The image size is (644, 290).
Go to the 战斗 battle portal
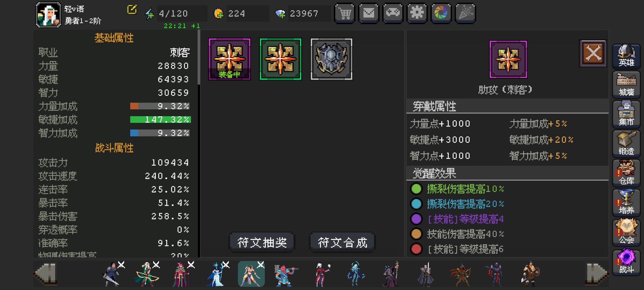[626, 261]
